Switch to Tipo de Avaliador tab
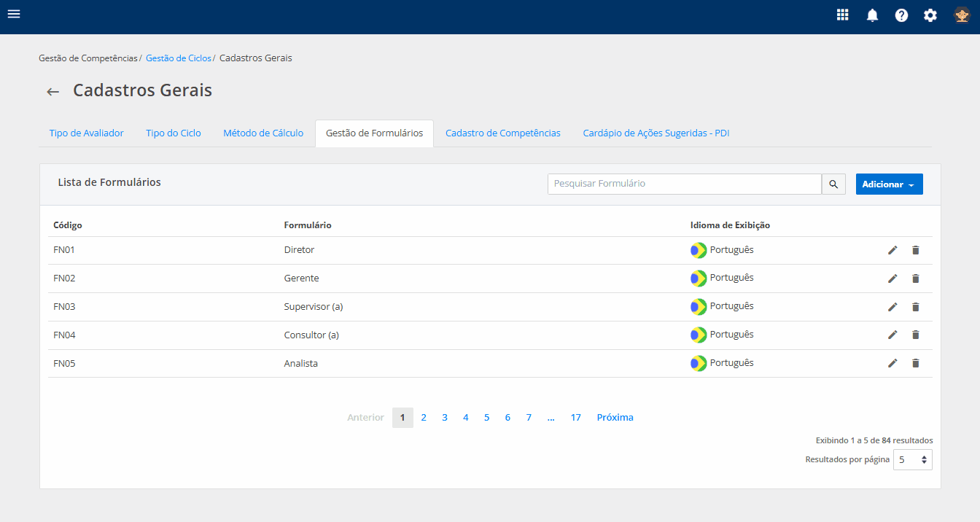980x522 pixels. tap(86, 133)
